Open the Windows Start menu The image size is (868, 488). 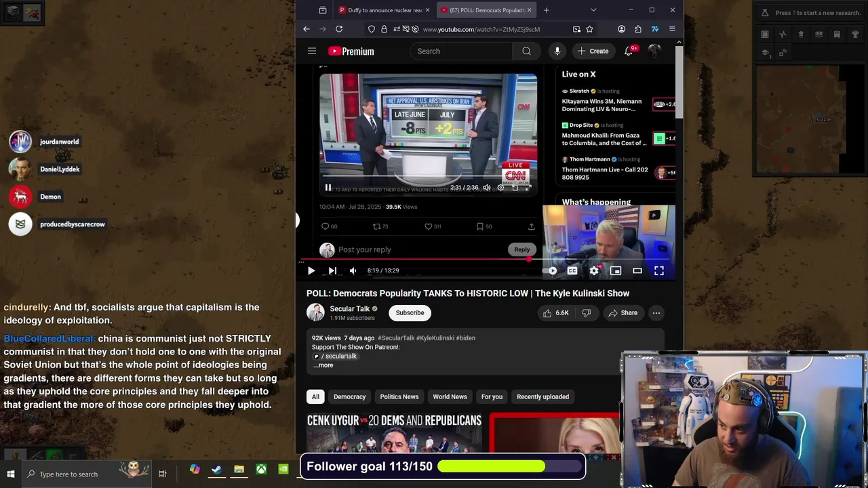click(x=11, y=474)
